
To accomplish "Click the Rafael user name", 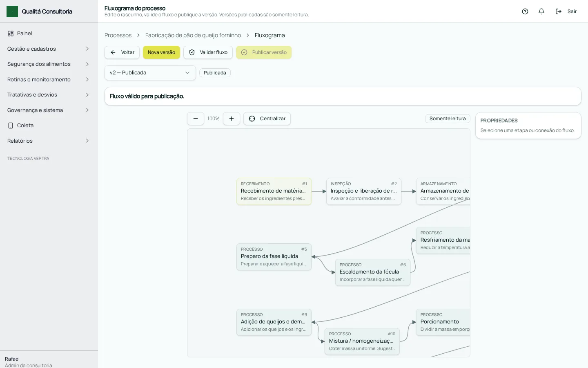I will coord(12,359).
